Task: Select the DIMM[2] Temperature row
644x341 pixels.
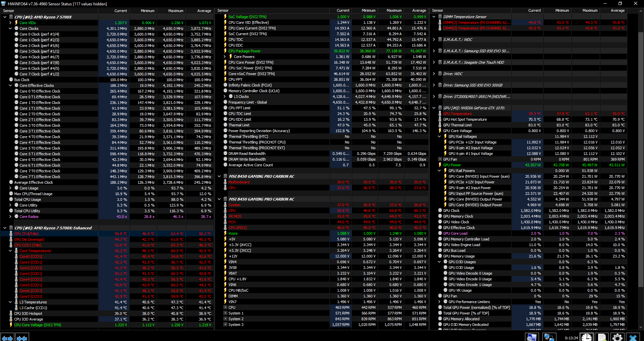Action: coord(529,22)
